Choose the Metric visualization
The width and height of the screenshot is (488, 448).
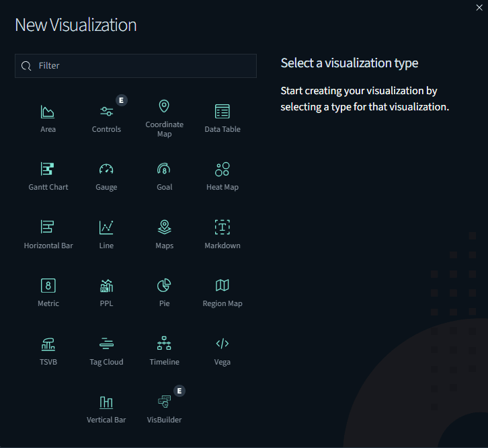[48, 293]
